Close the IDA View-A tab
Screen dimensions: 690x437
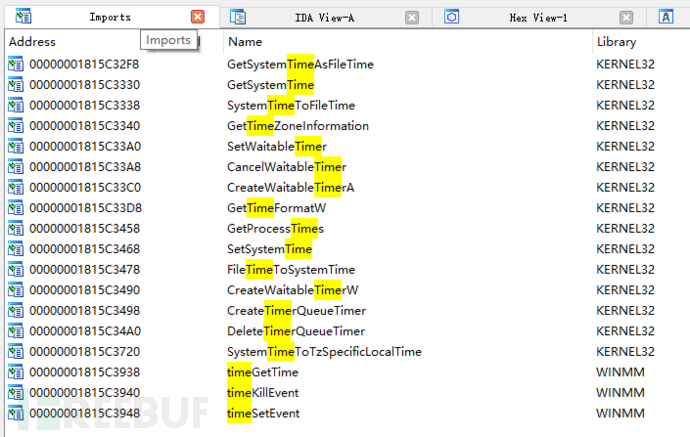click(x=412, y=18)
